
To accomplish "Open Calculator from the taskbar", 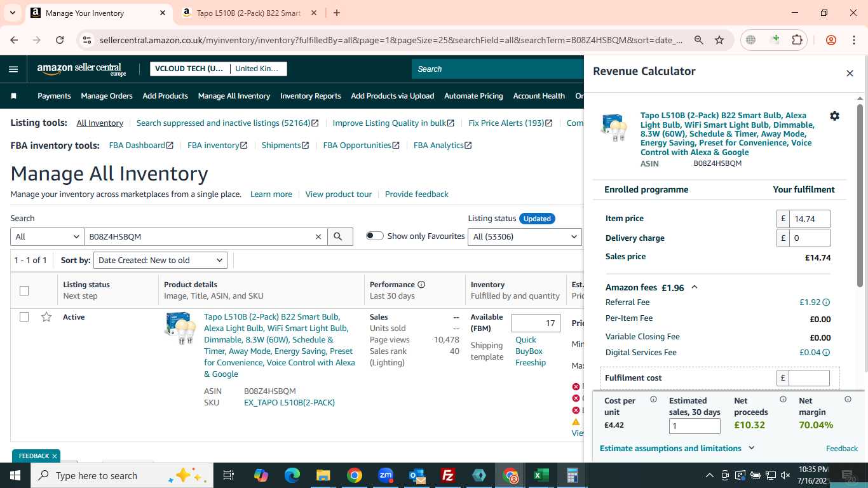I will coord(572,475).
